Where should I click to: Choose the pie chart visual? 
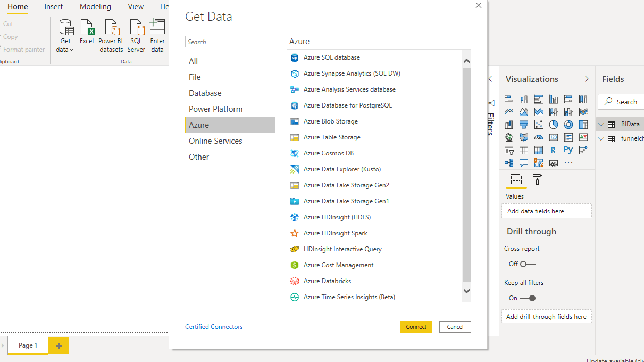[x=554, y=125]
